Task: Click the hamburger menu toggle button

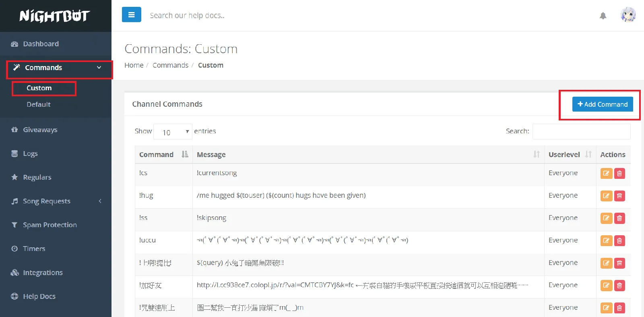Action: click(x=131, y=15)
